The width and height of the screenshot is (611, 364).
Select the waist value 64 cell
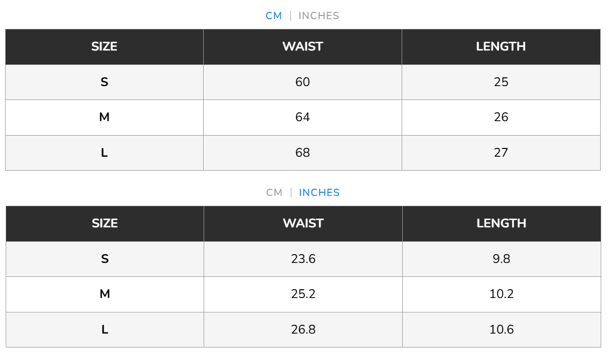coord(303,117)
